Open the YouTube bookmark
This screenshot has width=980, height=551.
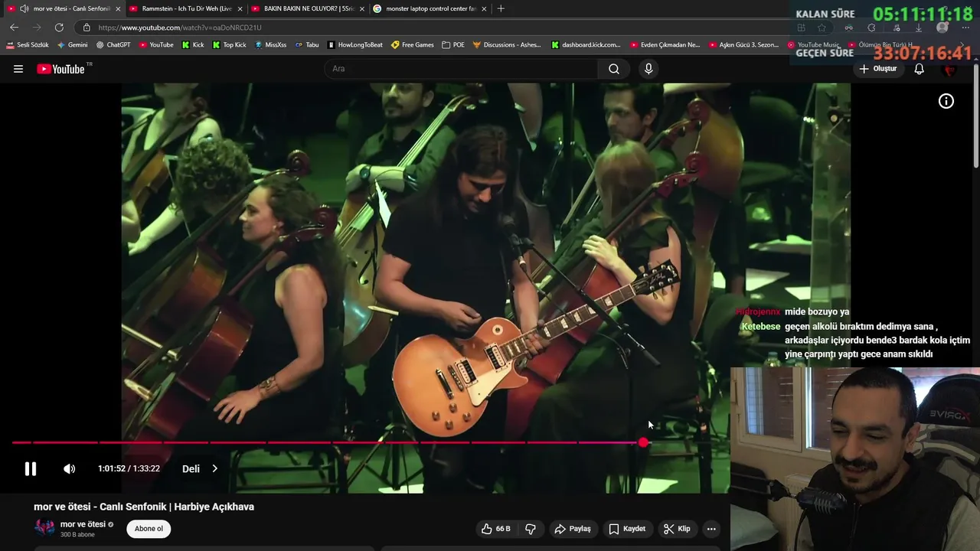tap(156, 45)
